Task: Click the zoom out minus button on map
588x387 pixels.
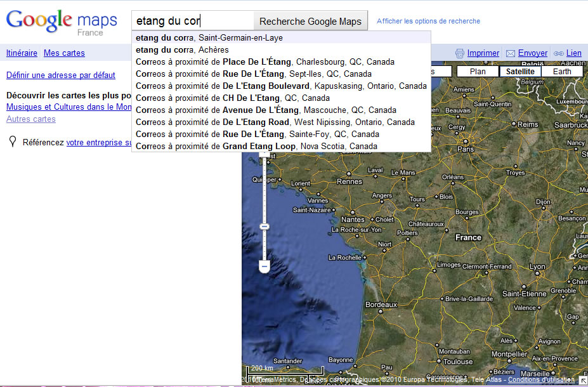Action: pos(265,266)
